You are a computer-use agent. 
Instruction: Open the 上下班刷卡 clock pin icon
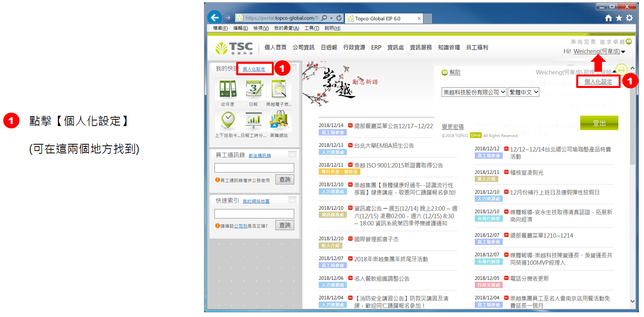point(228,120)
